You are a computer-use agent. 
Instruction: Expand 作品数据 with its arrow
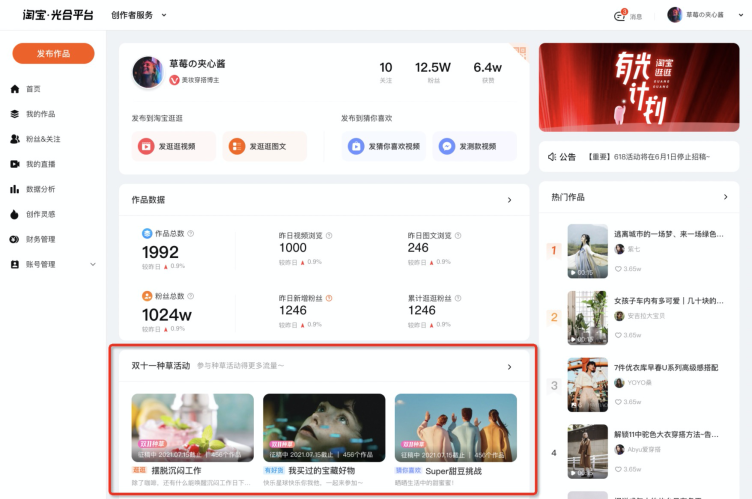tap(509, 200)
